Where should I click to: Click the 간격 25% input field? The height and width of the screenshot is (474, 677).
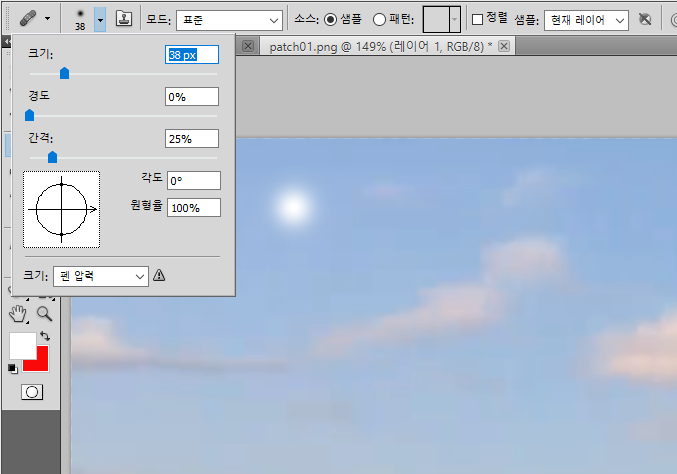pos(192,139)
